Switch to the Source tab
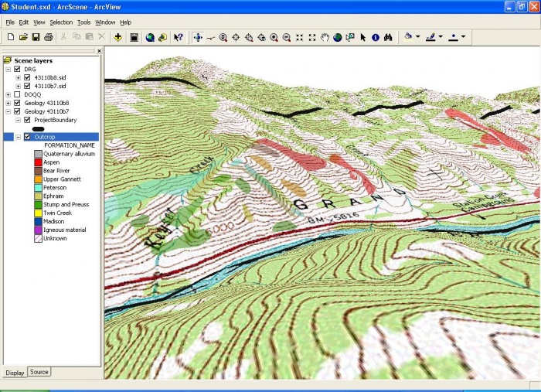The width and height of the screenshot is (541, 392). click(39, 373)
